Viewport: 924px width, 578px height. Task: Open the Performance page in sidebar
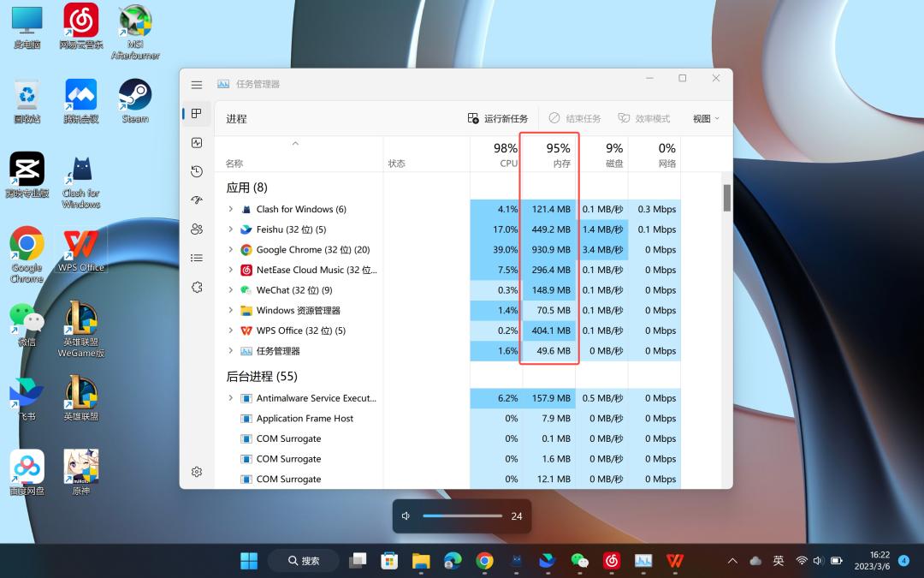197,143
